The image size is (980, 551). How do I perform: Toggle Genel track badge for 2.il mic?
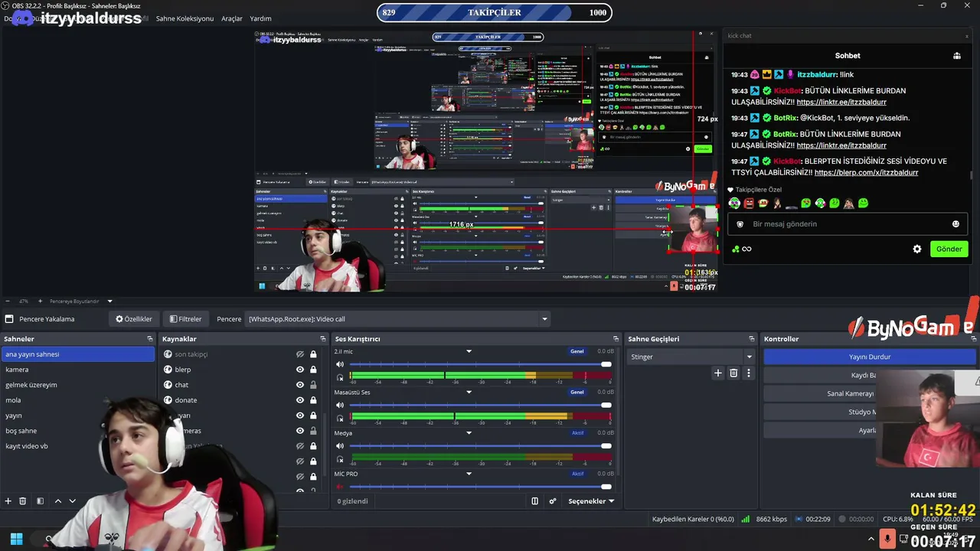point(577,351)
